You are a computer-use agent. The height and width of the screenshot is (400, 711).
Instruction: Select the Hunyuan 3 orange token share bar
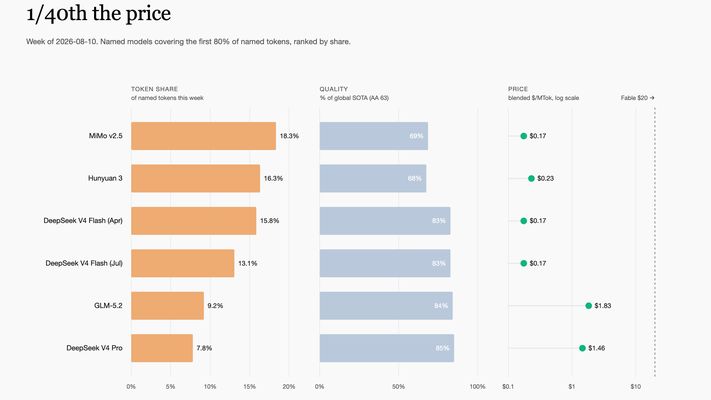(x=195, y=178)
